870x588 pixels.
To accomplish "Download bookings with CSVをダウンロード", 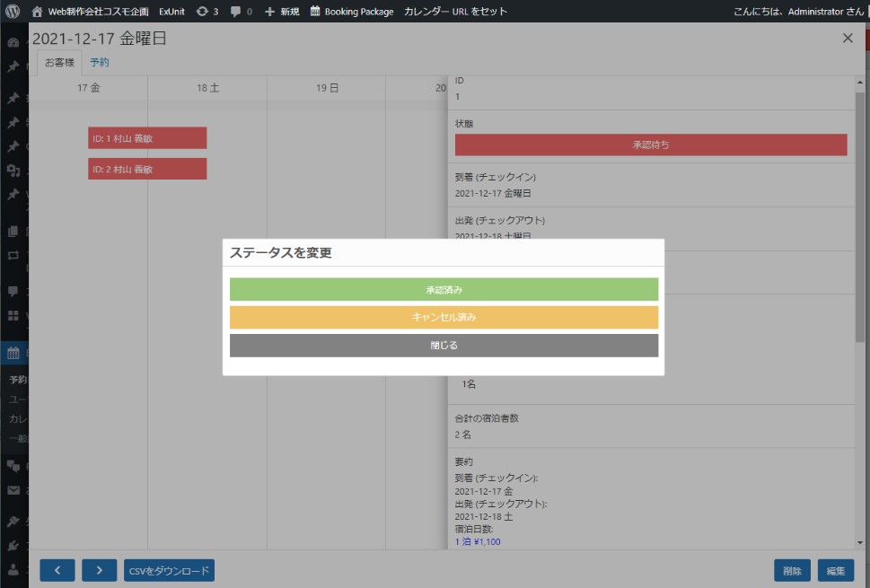I will coord(169,570).
